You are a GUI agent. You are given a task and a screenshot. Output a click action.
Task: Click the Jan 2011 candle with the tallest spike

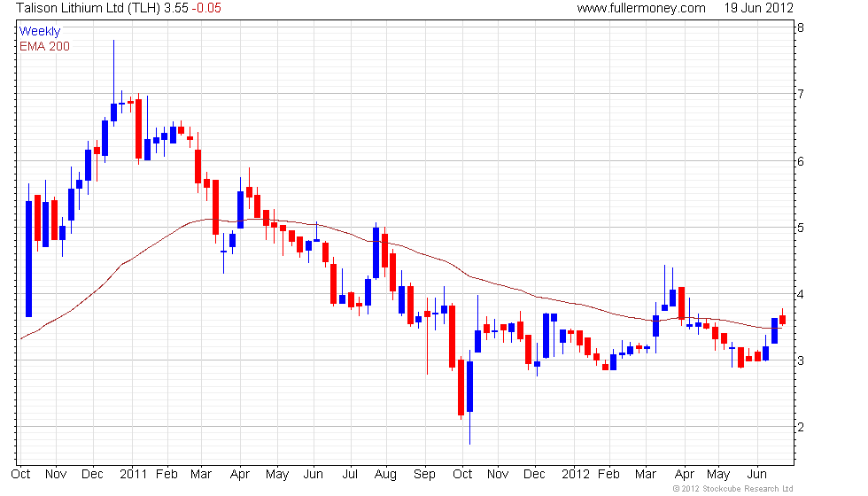click(x=147, y=128)
